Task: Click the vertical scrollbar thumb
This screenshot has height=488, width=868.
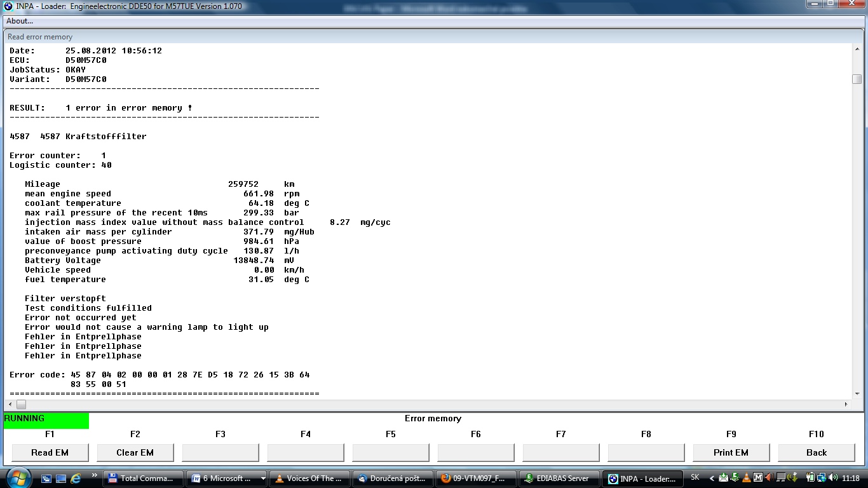Action: [857, 79]
